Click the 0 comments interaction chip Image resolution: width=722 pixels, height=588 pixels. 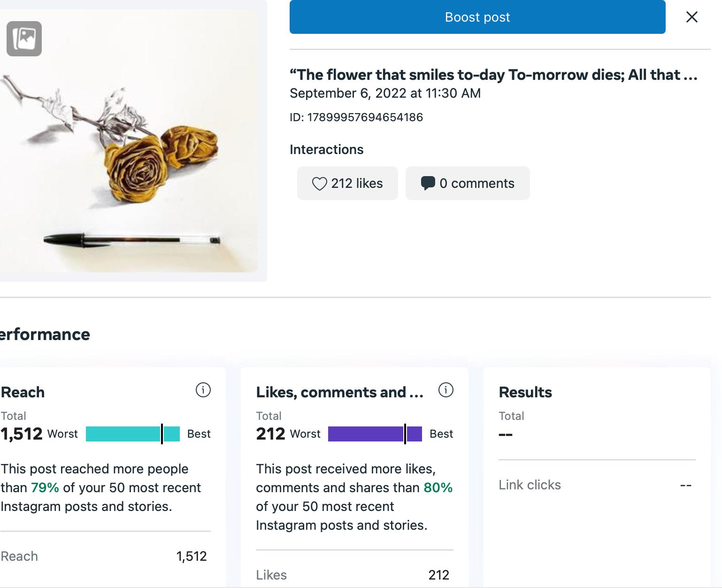coord(468,183)
